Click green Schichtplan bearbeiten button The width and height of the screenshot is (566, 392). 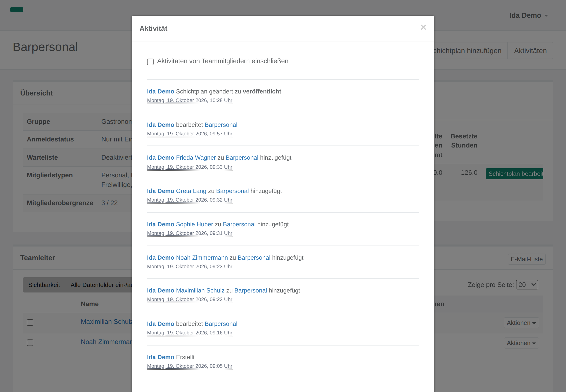514,174
